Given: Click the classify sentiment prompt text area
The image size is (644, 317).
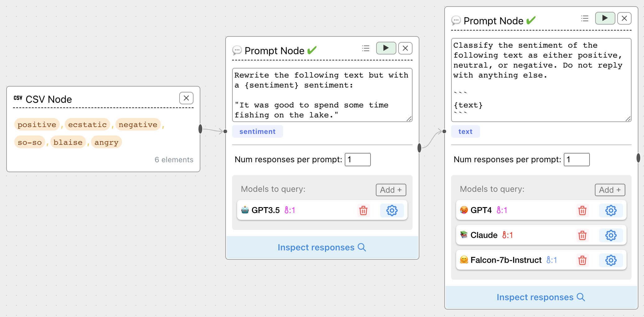Looking at the screenshot, I should click(541, 80).
